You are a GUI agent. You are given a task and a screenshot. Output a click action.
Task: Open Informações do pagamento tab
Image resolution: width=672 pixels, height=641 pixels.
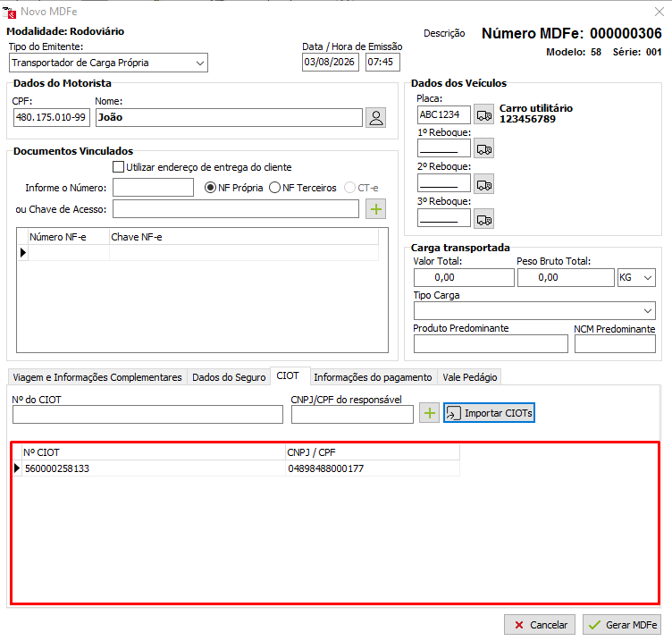(x=373, y=377)
